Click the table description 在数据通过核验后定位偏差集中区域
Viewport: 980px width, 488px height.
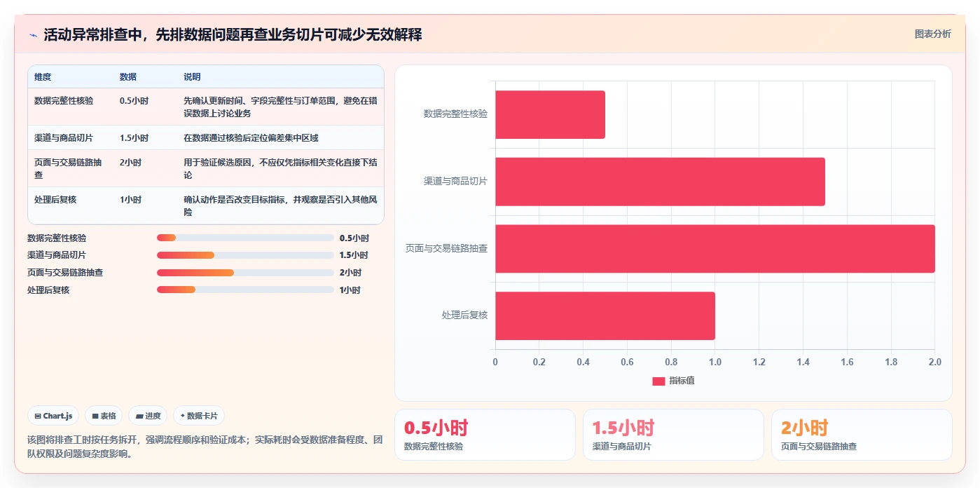click(x=251, y=138)
